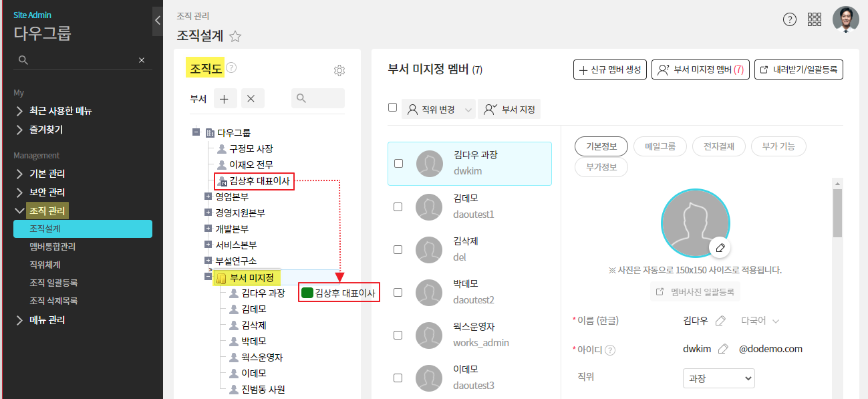Image resolution: width=868 pixels, height=399 pixels.
Task: Open the 직위 dropdown showing 과장
Action: coord(718,378)
